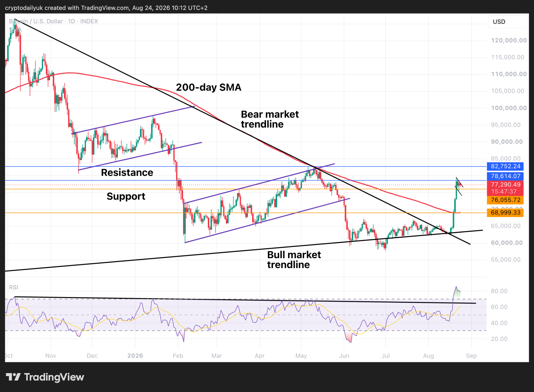Image resolution: width=534 pixels, height=392 pixels.
Task: Click the Aug label on time axis
Action: [428, 356]
